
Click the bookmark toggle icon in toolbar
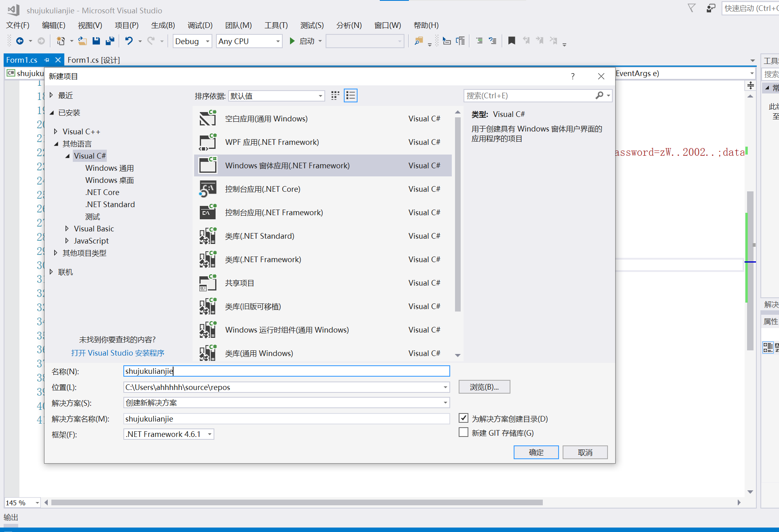tap(511, 41)
